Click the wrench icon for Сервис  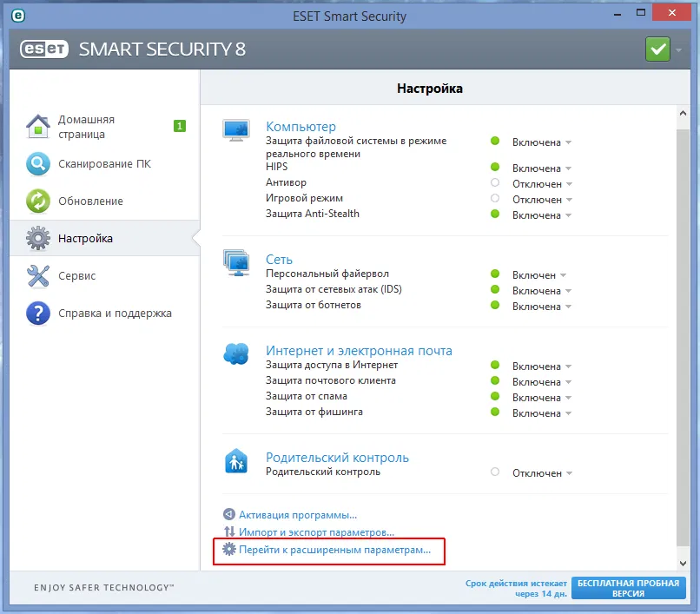(38, 275)
